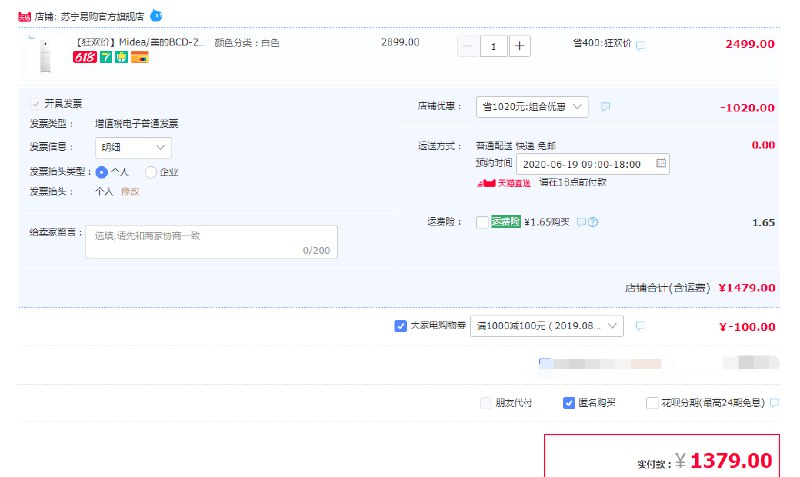Click the blue chat icon beside the store name
Viewport: 800px width, 477px height.
coord(156,16)
